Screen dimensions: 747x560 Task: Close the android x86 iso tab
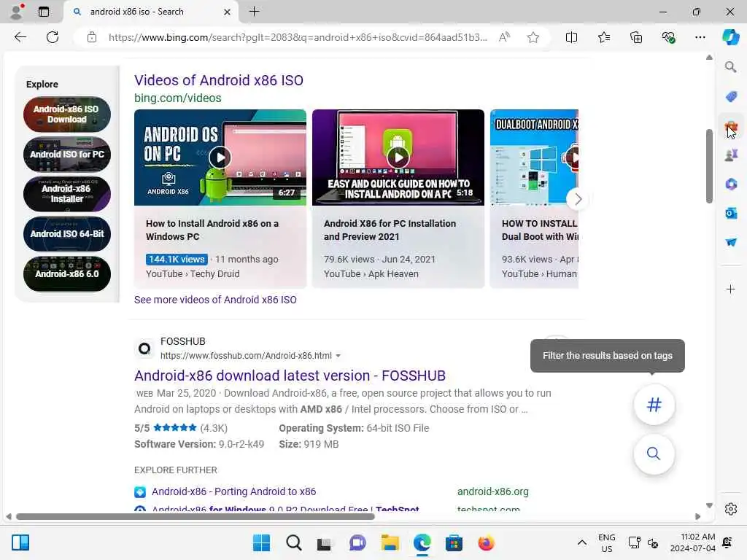(228, 12)
